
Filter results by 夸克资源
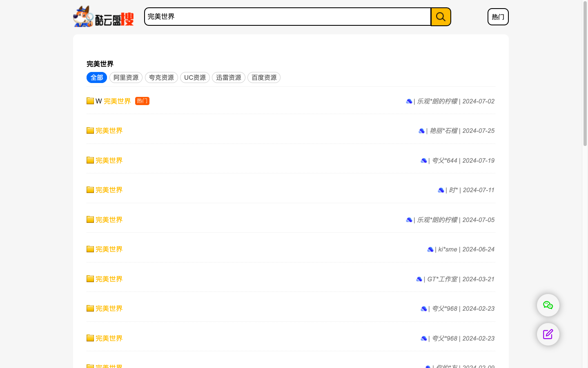pos(161,78)
